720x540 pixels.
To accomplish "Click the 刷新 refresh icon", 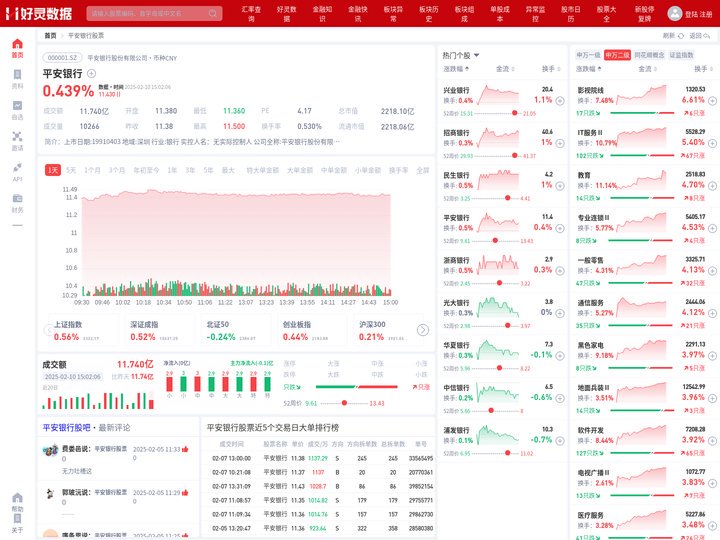I will (x=681, y=36).
